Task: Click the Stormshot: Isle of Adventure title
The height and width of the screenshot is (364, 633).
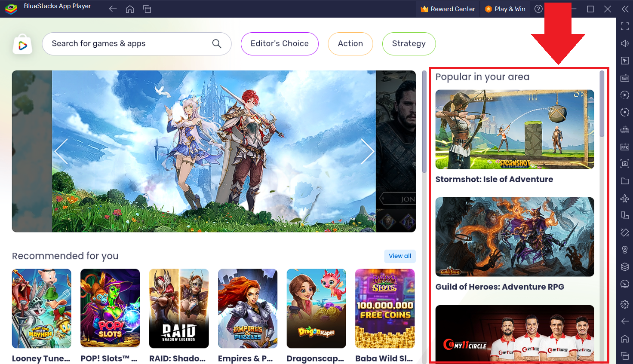Action: tap(494, 179)
